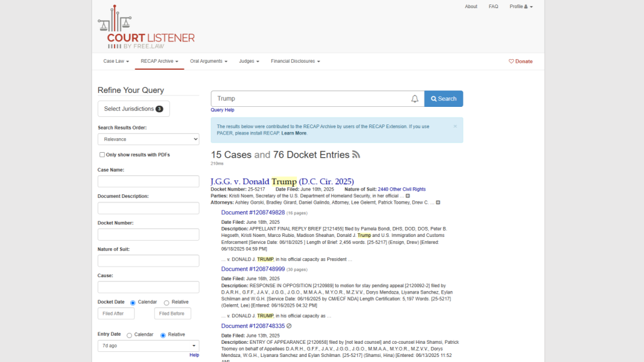The image size is (644, 362).
Task: Click the Select Jurisdictions button
Action: click(x=133, y=109)
